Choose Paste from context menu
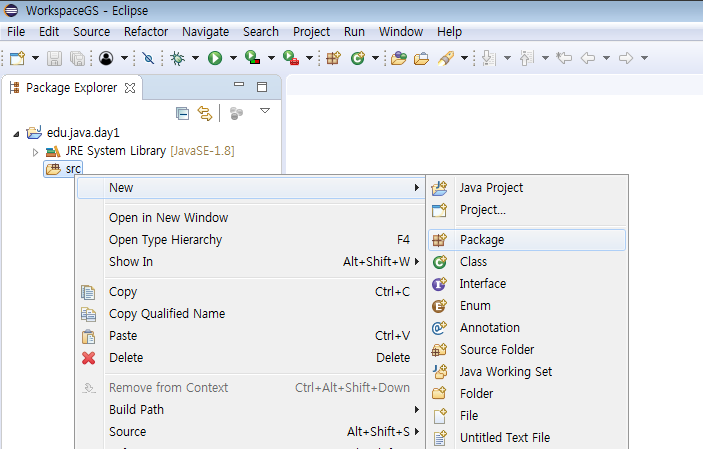The height and width of the screenshot is (449, 703). point(252,336)
